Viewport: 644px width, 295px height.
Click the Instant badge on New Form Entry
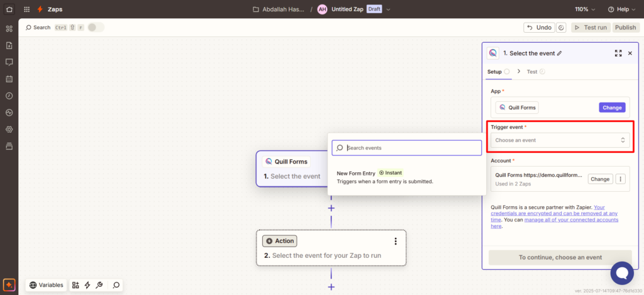point(391,173)
